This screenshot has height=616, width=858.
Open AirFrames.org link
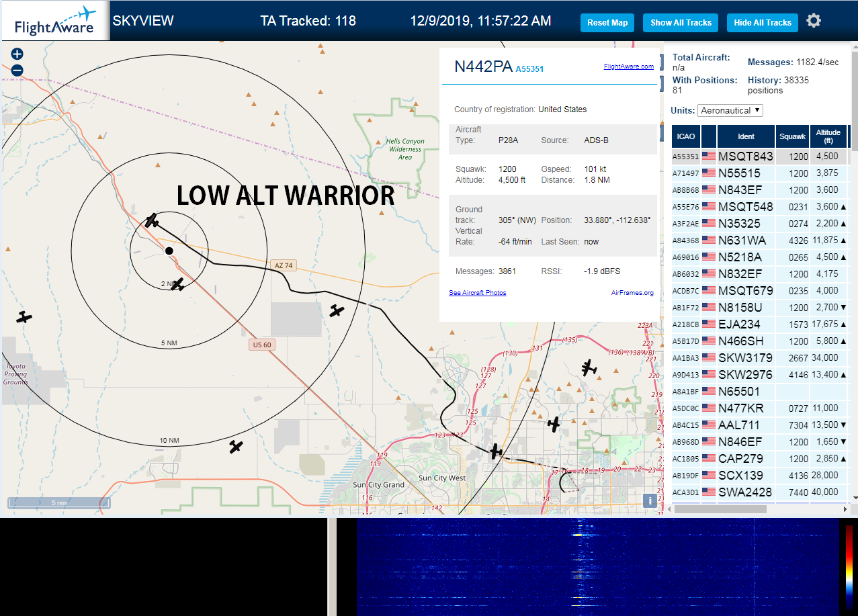click(x=632, y=293)
